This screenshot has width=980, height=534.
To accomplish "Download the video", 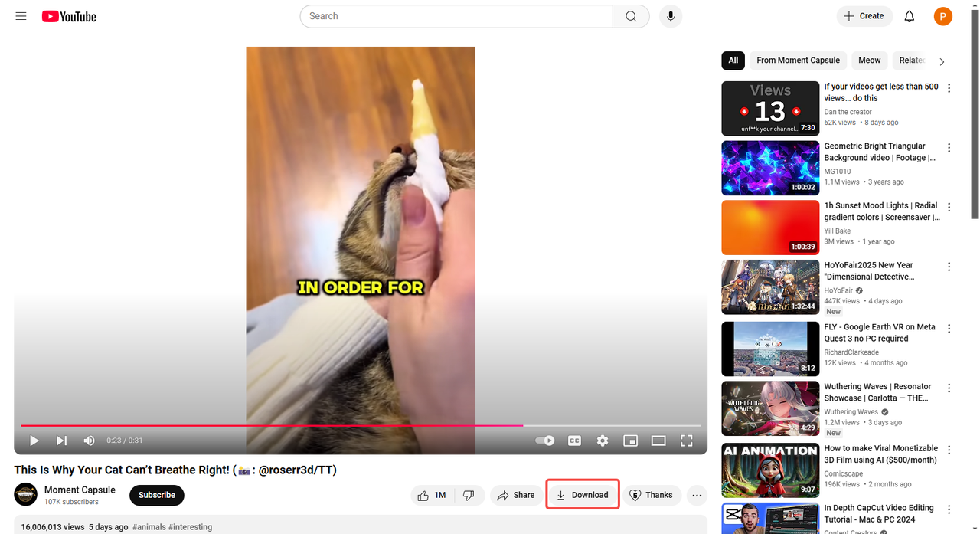I will point(583,495).
